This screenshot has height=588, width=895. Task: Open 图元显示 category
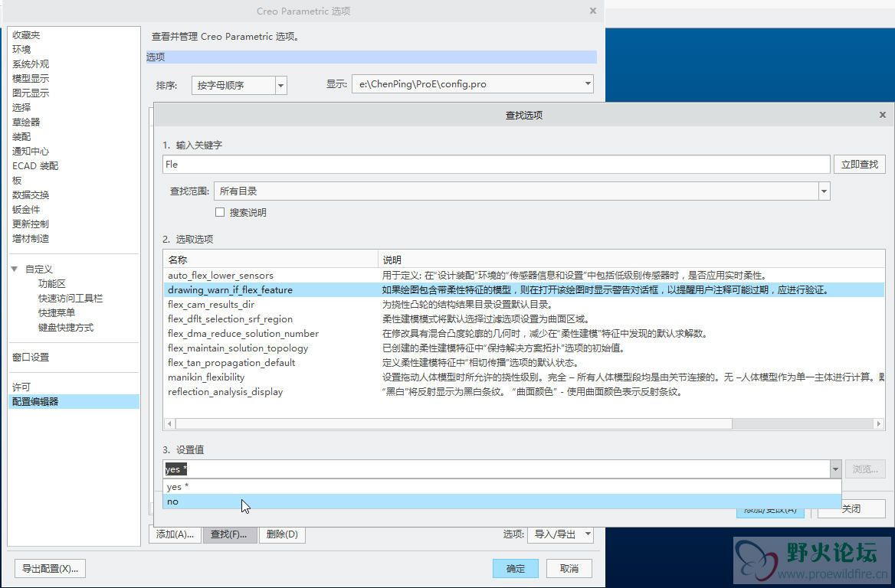coord(31,93)
